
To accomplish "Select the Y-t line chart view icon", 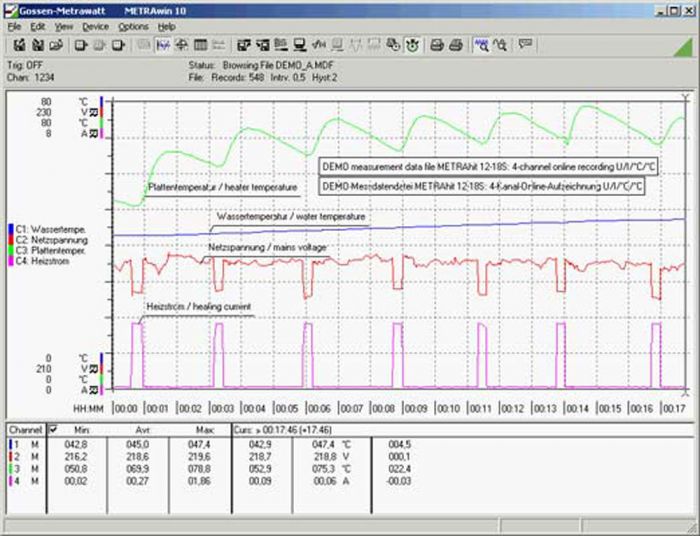I will (164, 44).
